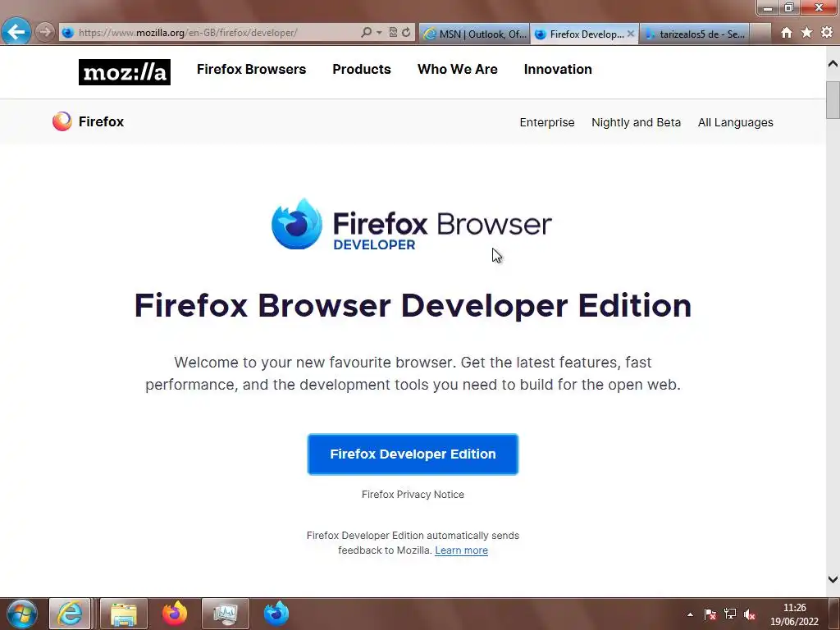The image size is (840, 630).
Task: Launch Firefox from the taskbar
Action: (x=175, y=614)
